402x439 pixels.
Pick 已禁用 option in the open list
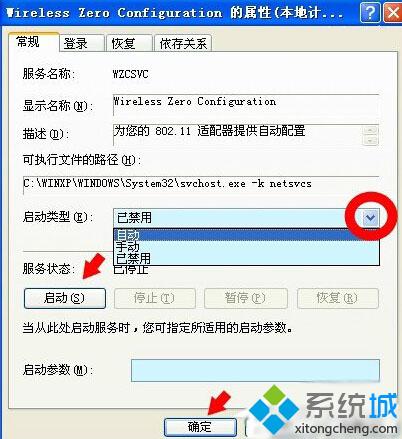pyautogui.click(x=246, y=258)
